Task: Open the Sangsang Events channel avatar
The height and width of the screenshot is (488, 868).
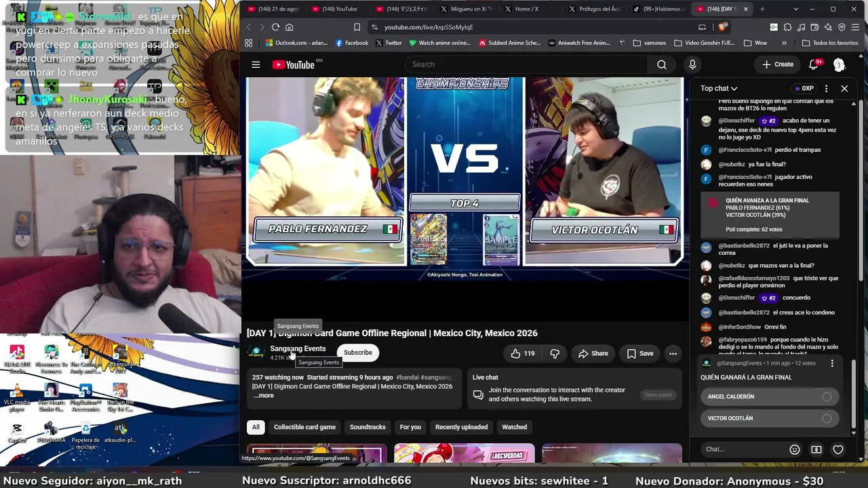Action: click(x=256, y=352)
